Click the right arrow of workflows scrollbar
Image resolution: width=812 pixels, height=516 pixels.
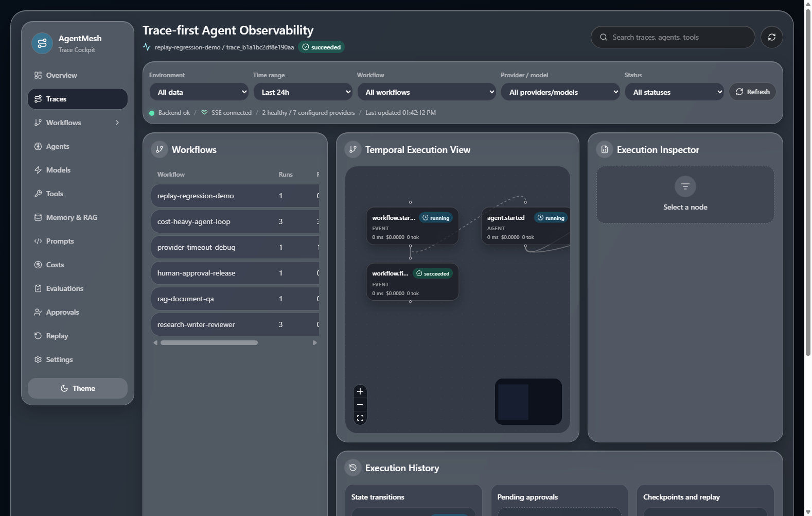315,342
